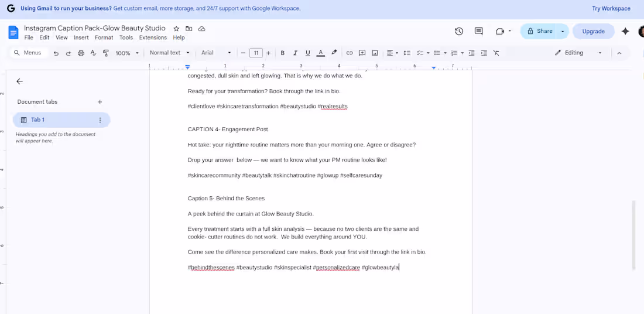Click the Move to folder icon
Screen dimensions: 644x314
[x=189, y=29]
